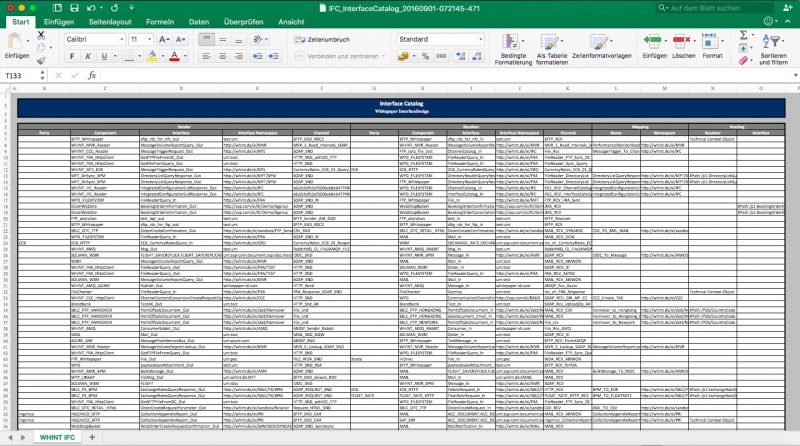The image size is (800, 446).
Task: Toggle italic formatting (K)
Action: click(x=88, y=56)
